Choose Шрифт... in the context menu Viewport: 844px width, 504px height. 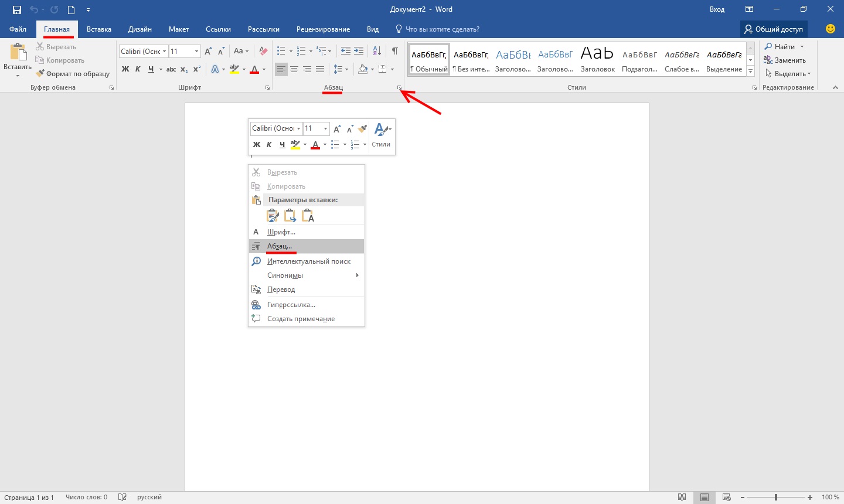point(307,232)
